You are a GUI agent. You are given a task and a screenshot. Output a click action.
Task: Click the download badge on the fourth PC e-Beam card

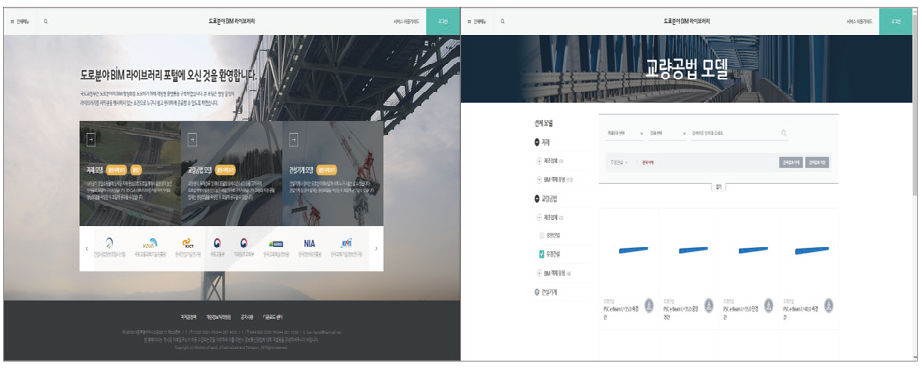tap(829, 305)
